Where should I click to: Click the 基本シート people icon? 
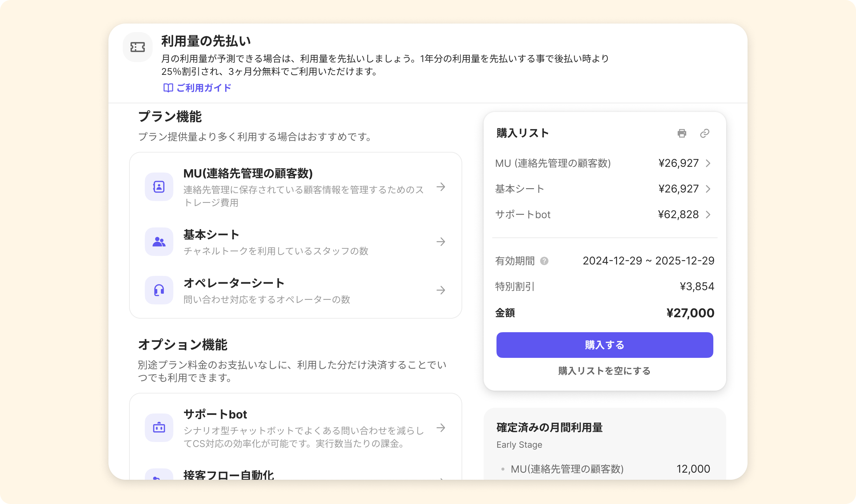coord(159,242)
